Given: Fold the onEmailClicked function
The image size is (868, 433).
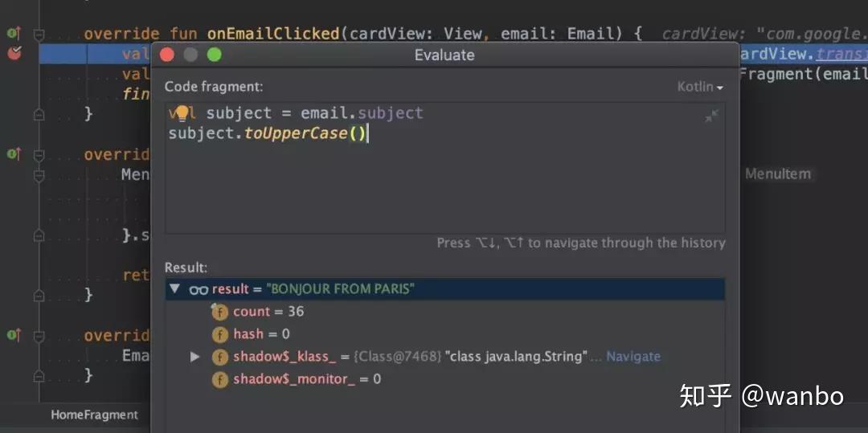Looking at the screenshot, I should coord(39,35).
